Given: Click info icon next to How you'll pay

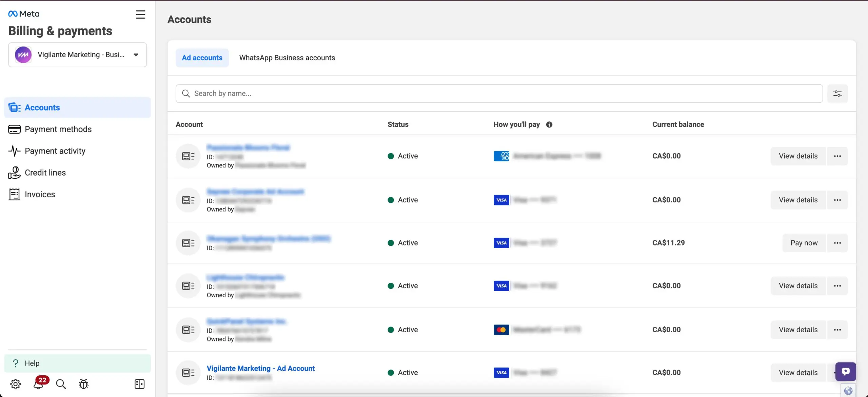Looking at the screenshot, I should click(549, 124).
